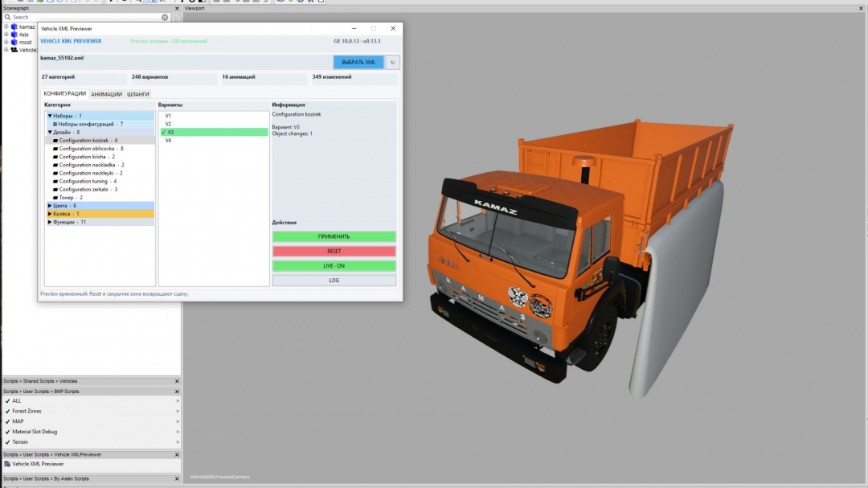Toggle the MAP script checkmark

click(x=7, y=421)
